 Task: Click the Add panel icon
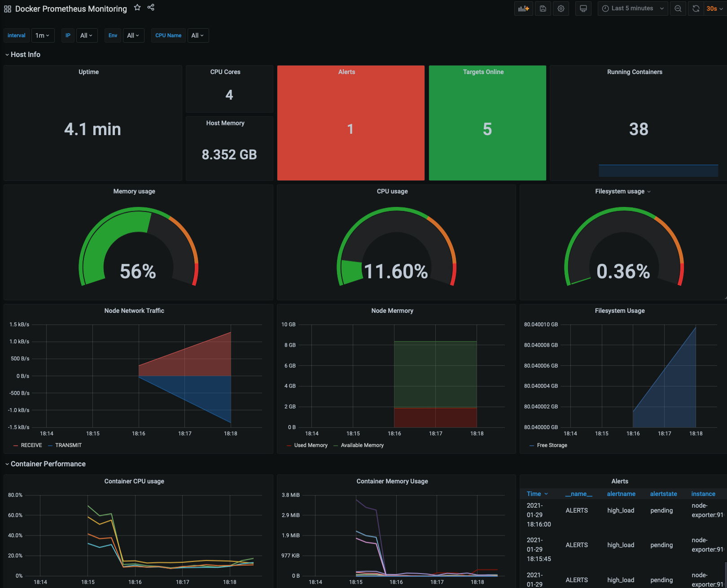pos(524,9)
